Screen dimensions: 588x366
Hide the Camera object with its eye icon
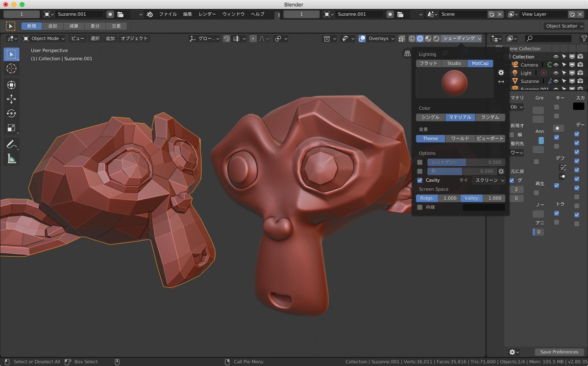click(556, 65)
